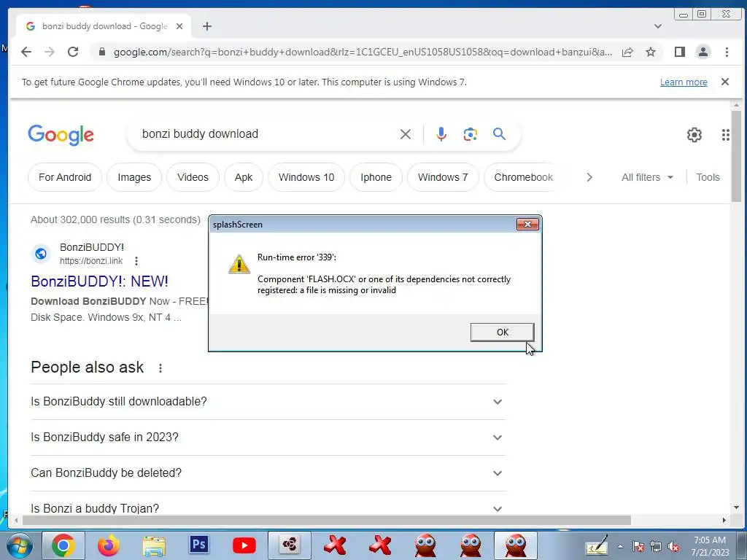
Task: Expand Can BonziBuddy be deleted?
Action: click(268, 472)
